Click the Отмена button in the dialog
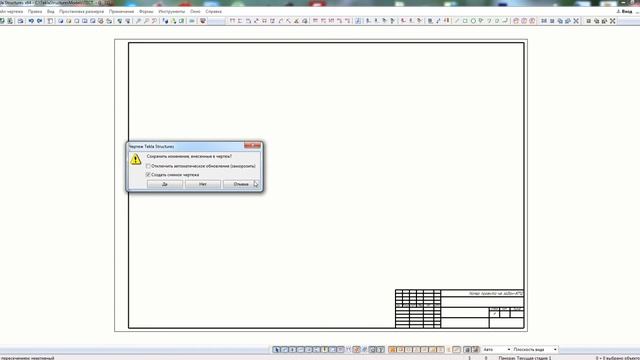 [x=241, y=184]
